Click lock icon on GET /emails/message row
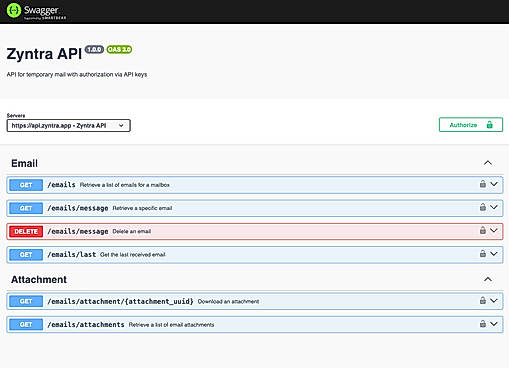Viewport: 509px width, 368px height. pyautogui.click(x=482, y=207)
